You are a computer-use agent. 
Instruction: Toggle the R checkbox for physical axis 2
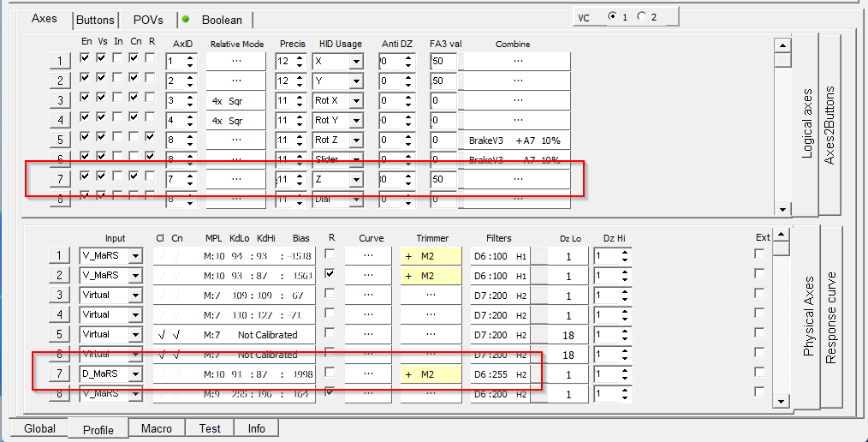pyautogui.click(x=330, y=272)
